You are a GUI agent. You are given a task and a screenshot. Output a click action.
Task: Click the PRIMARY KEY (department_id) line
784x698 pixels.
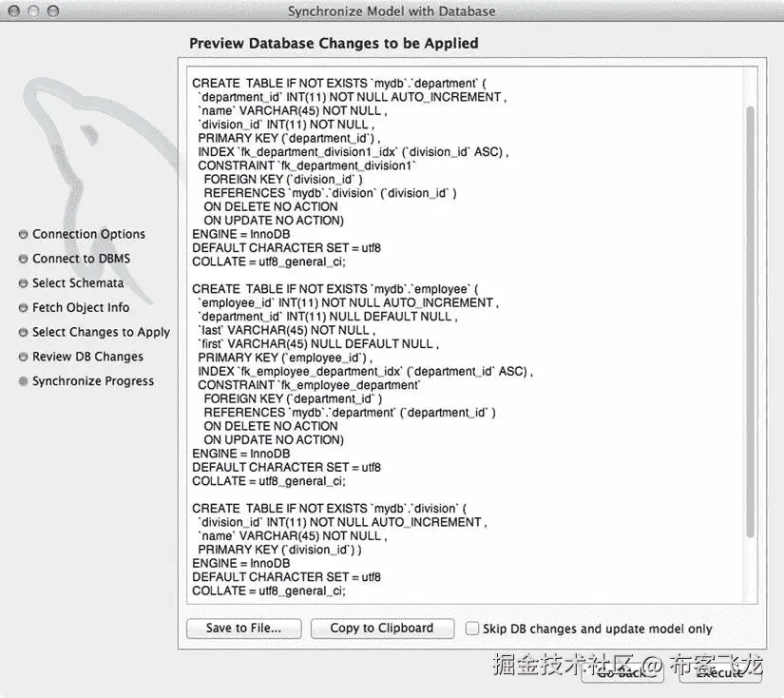click(289, 138)
